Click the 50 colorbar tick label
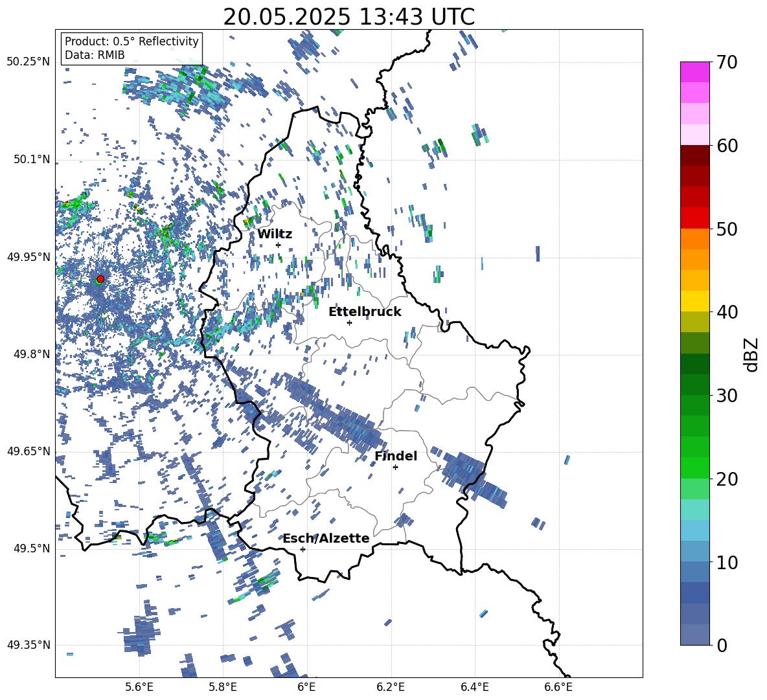This screenshot has height=700, width=767. pos(727,229)
